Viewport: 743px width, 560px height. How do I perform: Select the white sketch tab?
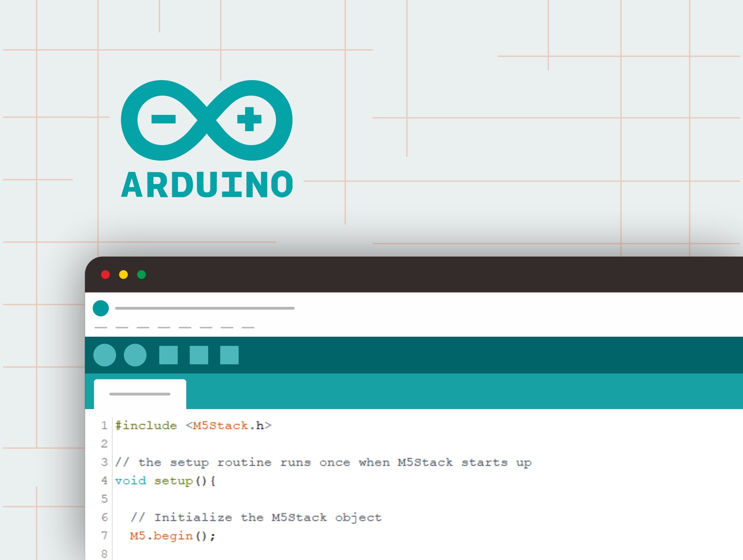(140, 394)
